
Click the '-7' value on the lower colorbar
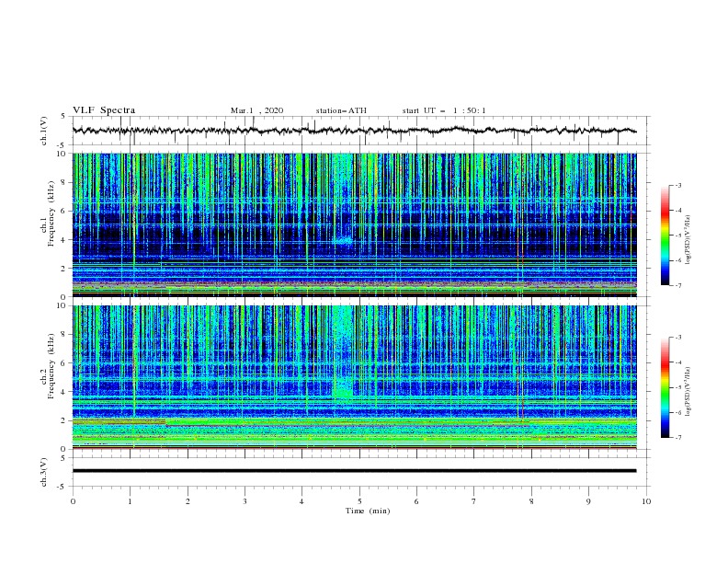[x=677, y=437]
